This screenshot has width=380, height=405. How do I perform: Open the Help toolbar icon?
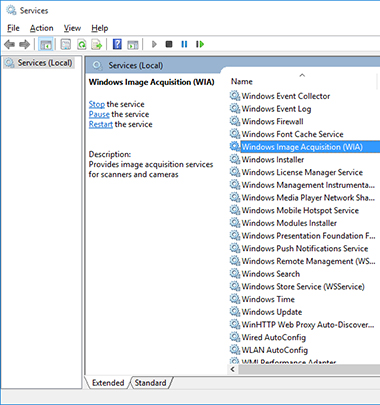pos(117,44)
